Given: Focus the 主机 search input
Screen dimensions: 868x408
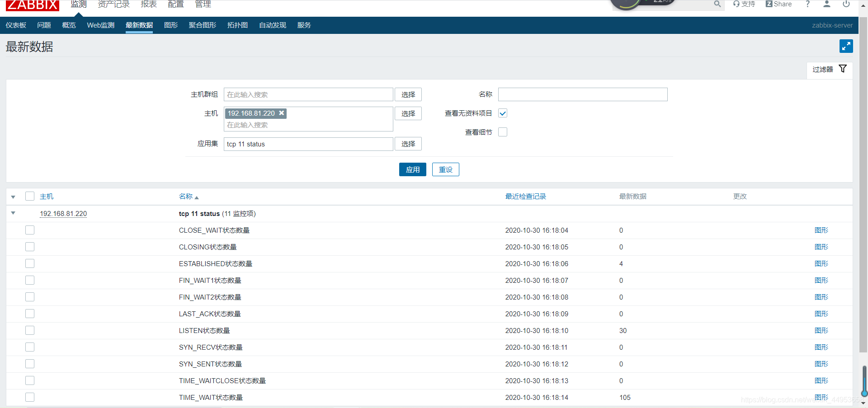Looking at the screenshot, I should [x=308, y=125].
